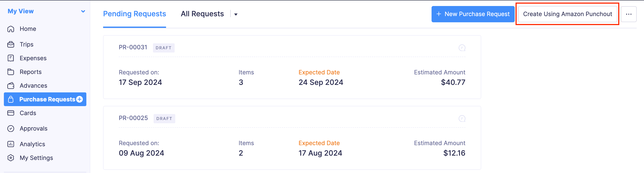Image resolution: width=644 pixels, height=173 pixels.
Task: Select the Advances icon
Action: coord(11,85)
